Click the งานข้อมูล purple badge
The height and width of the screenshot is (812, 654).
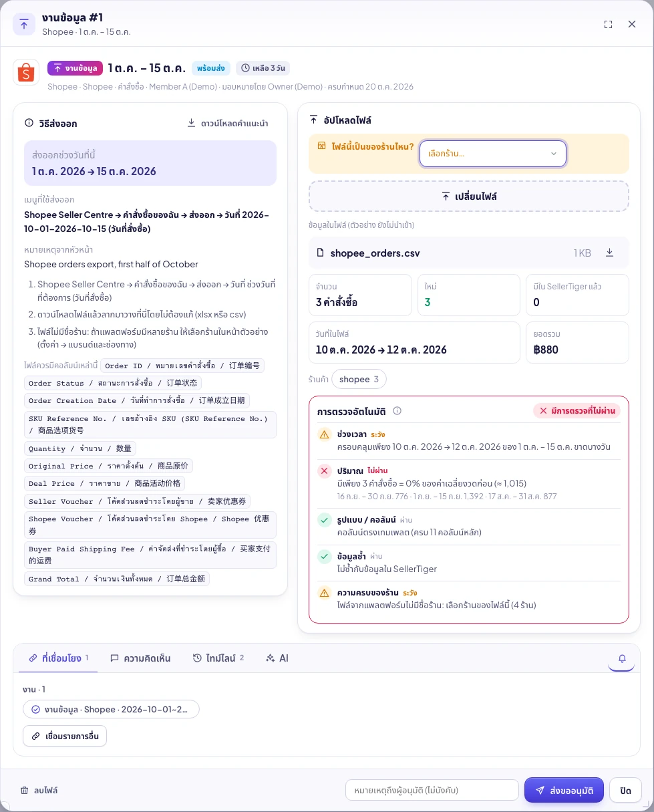pyautogui.click(x=75, y=68)
